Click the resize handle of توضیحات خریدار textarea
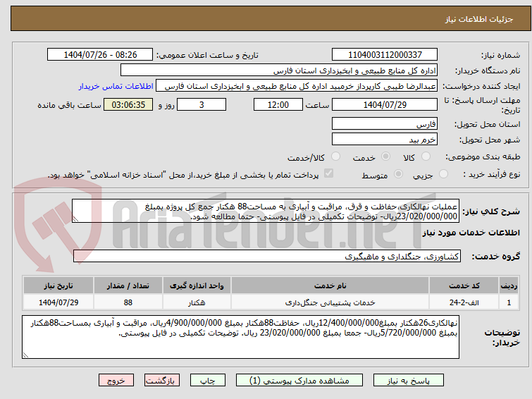 (25, 355)
